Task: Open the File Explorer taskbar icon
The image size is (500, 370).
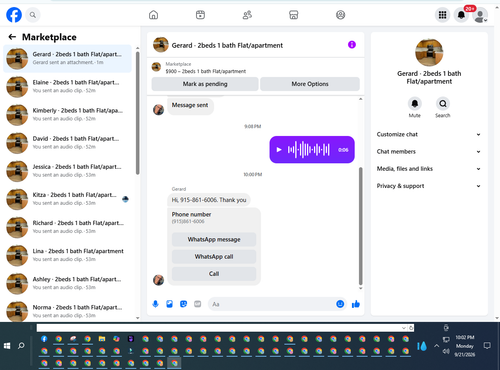Action: click(102, 339)
